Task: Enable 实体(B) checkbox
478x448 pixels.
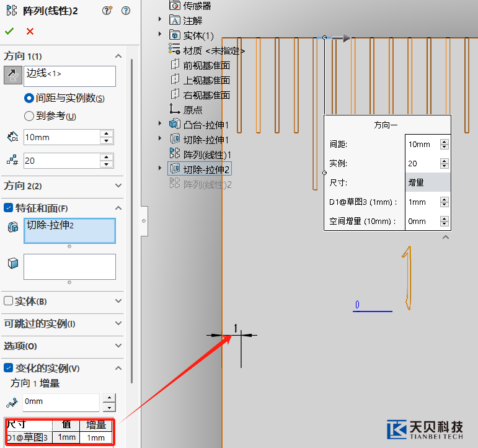Action: coord(8,301)
